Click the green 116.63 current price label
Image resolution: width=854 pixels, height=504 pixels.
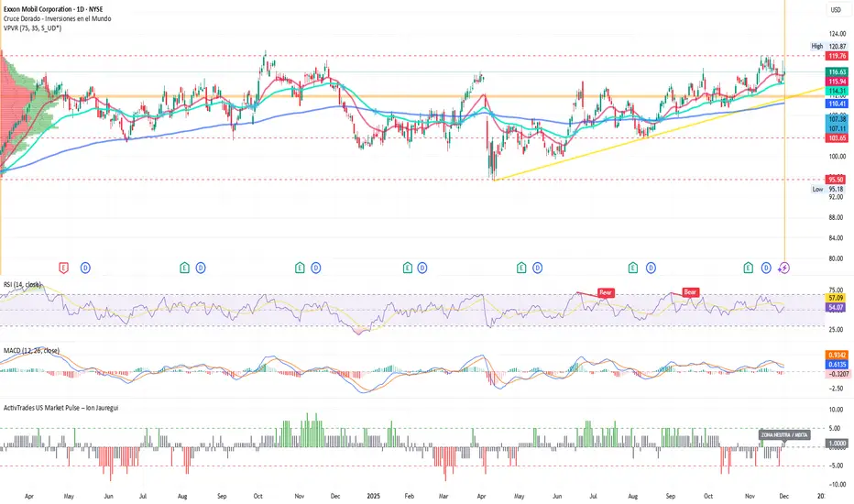[x=838, y=71]
